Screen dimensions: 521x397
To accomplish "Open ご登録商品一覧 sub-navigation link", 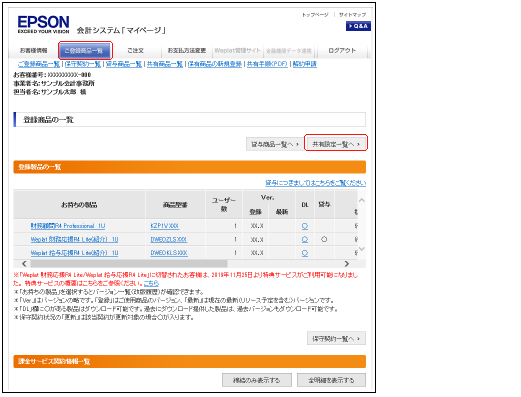I will 39,64.
